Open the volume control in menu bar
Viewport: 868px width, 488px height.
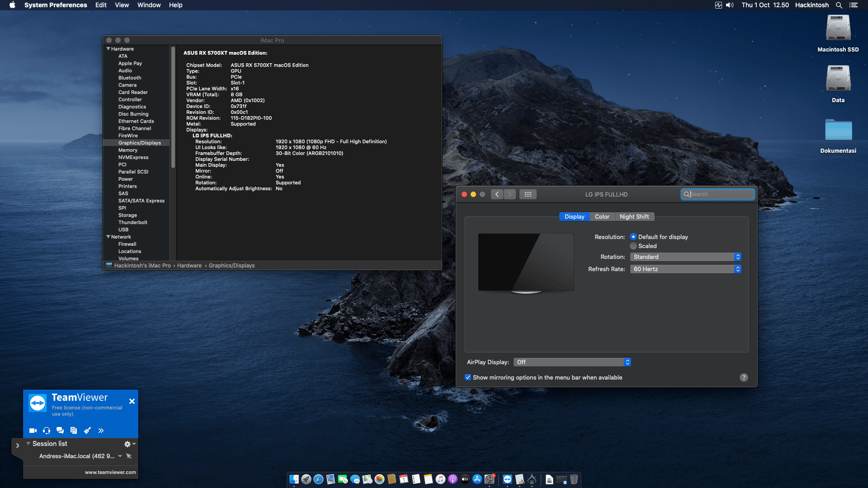730,5
